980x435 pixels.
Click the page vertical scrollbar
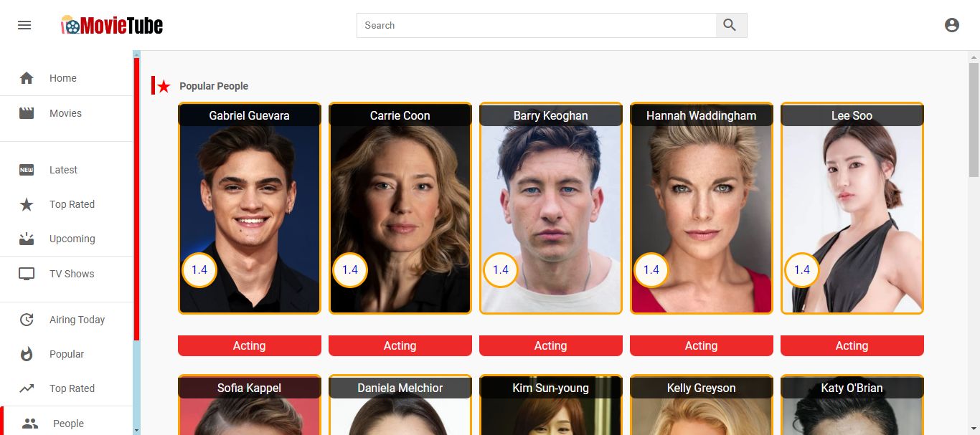coord(974,120)
